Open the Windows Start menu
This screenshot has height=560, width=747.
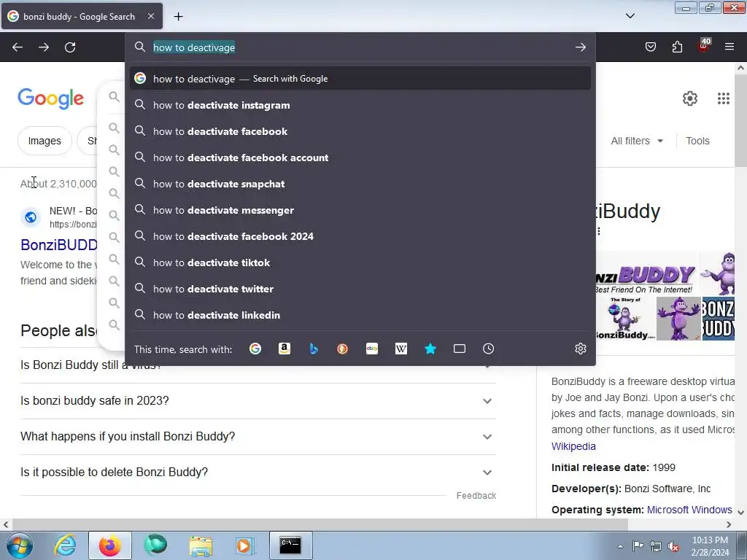coord(19,545)
